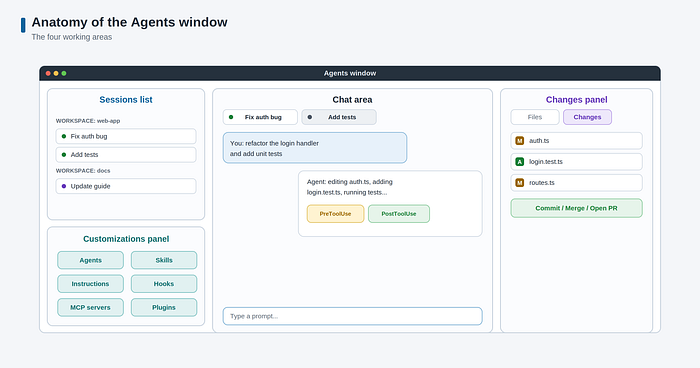Screen dimensions: 700x368
Task: Switch to the Add tests chat tab
Action: [339, 117]
